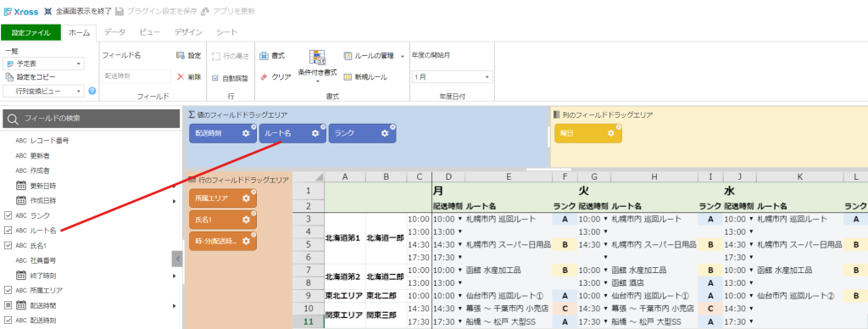Switch to the ビュー tab
This screenshot has width=868, height=329.
150,33
